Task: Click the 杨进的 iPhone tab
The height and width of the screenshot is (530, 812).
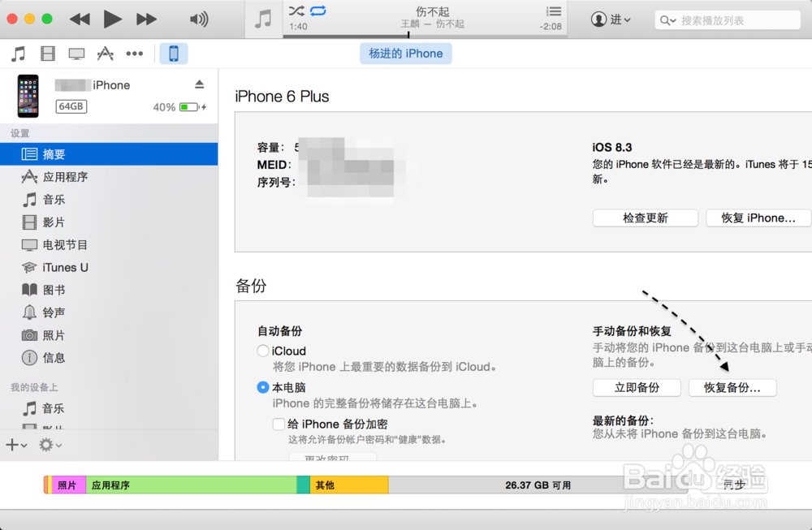Action: point(406,54)
